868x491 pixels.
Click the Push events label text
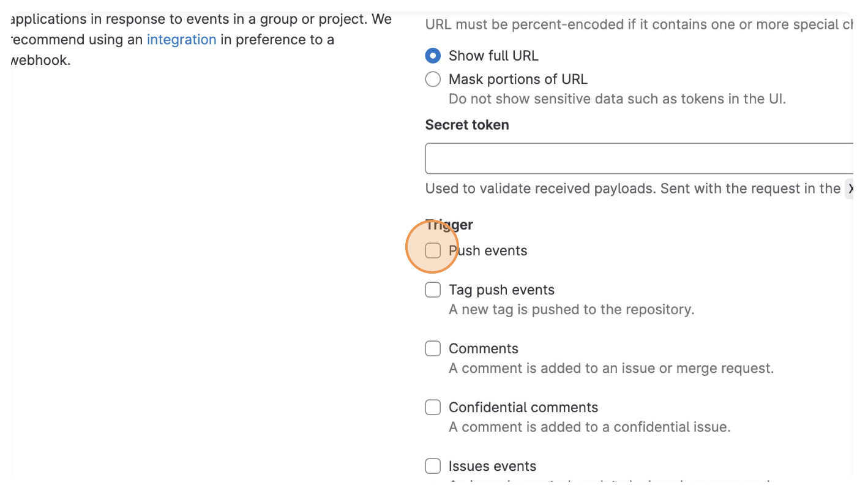point(488,250)
